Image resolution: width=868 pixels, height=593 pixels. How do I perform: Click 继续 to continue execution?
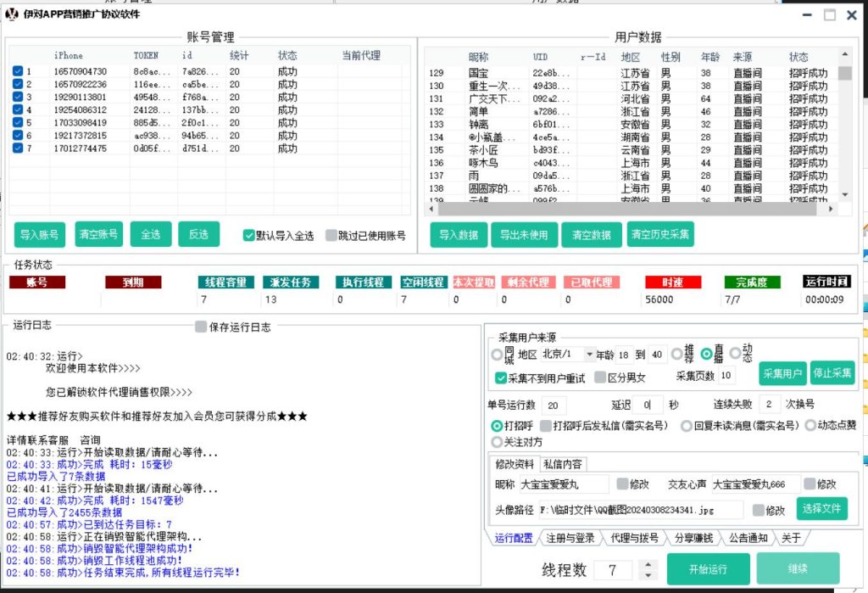pyautogui.click(x=798, y=568)
